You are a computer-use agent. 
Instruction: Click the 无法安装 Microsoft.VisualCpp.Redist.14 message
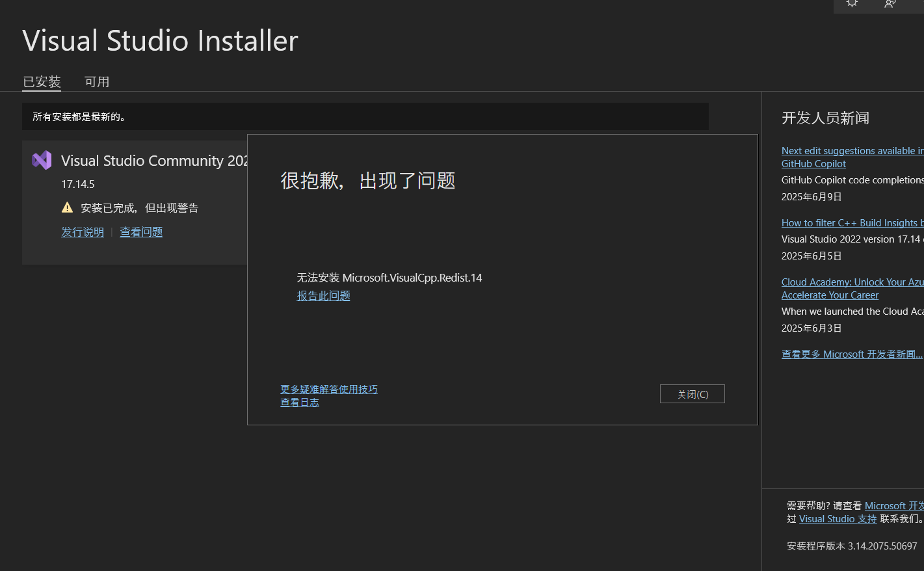[x=389, y=278]
